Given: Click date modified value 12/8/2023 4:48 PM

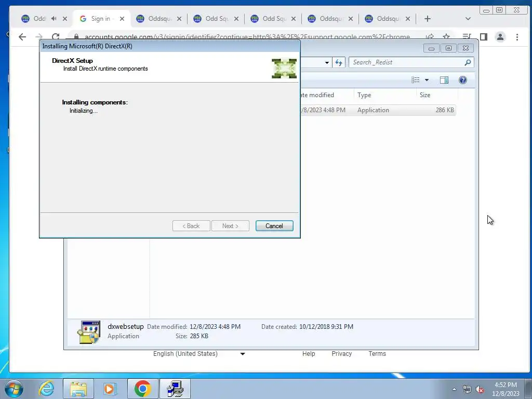Looking at the screenshot, I should [215, 327].
